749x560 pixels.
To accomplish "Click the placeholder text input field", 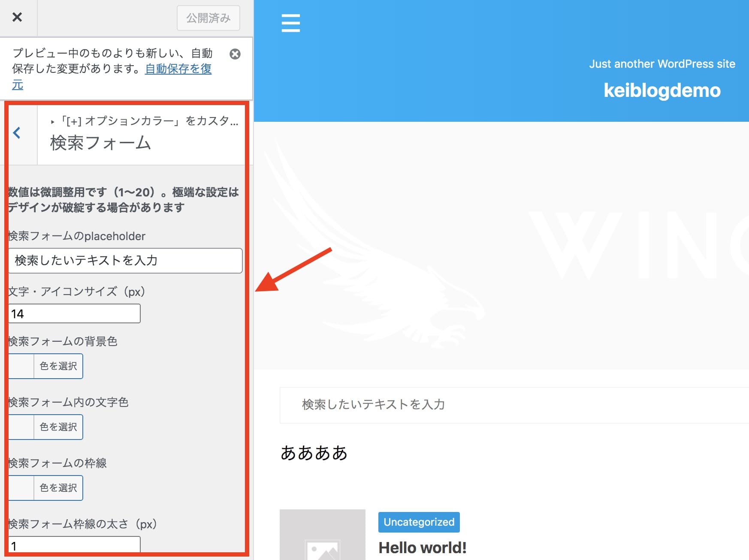I will [x=125, y=260].
